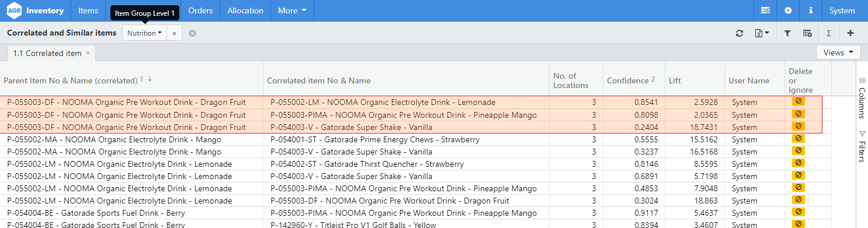
Task: Toggle ignore for Titleist Pro V1 row
Action: pos(798,224)
